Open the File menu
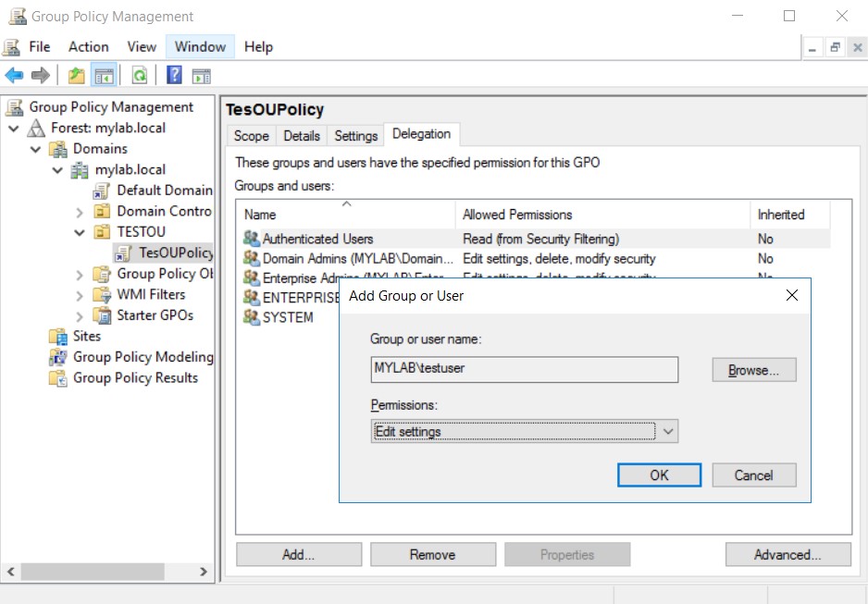The height and width of the screenshot is (604, 868). [39, 47]
